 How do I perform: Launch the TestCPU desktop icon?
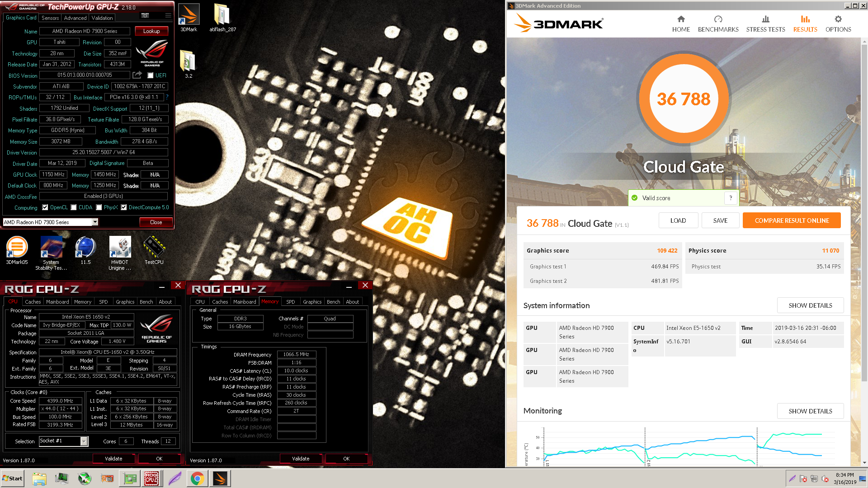point(154,251)
